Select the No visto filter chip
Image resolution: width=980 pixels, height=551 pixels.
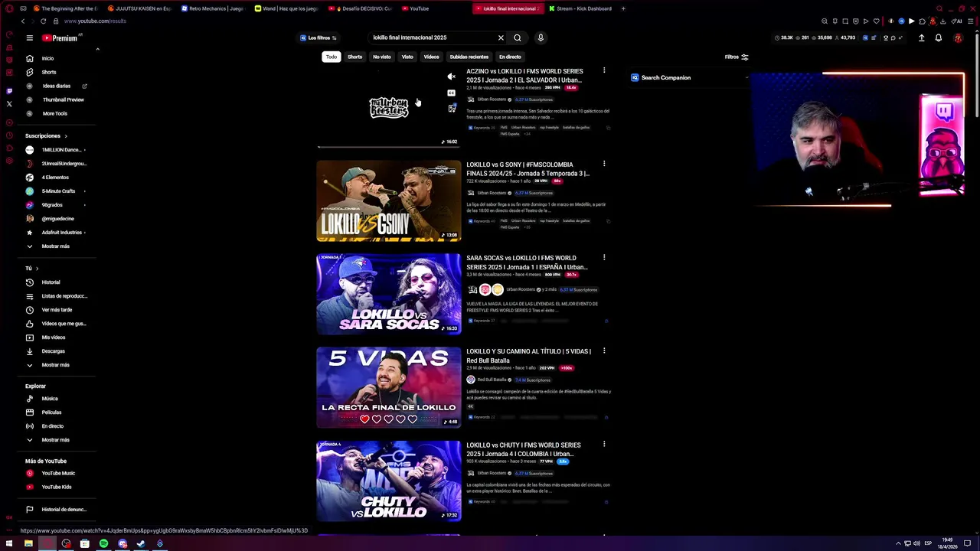tap(382, 57)
